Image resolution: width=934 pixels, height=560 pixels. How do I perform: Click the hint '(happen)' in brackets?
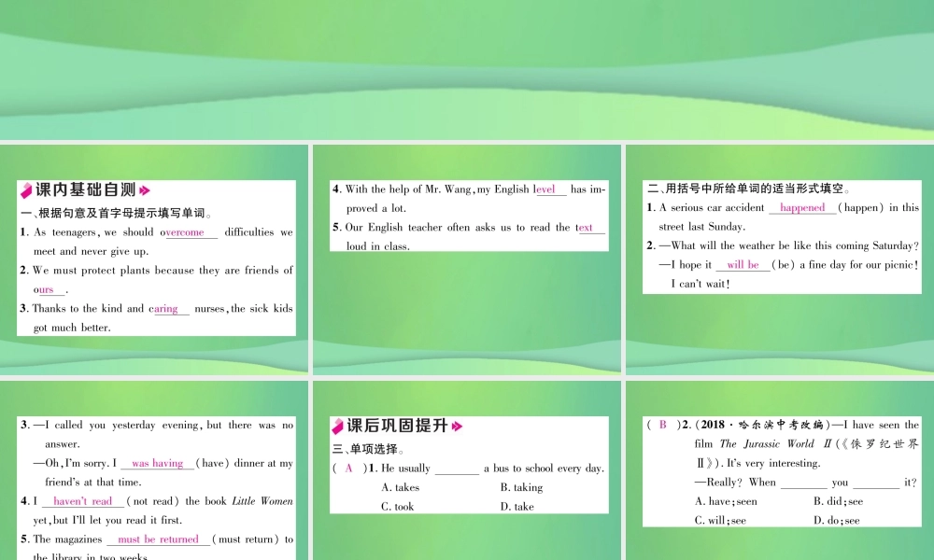(861, 207)
